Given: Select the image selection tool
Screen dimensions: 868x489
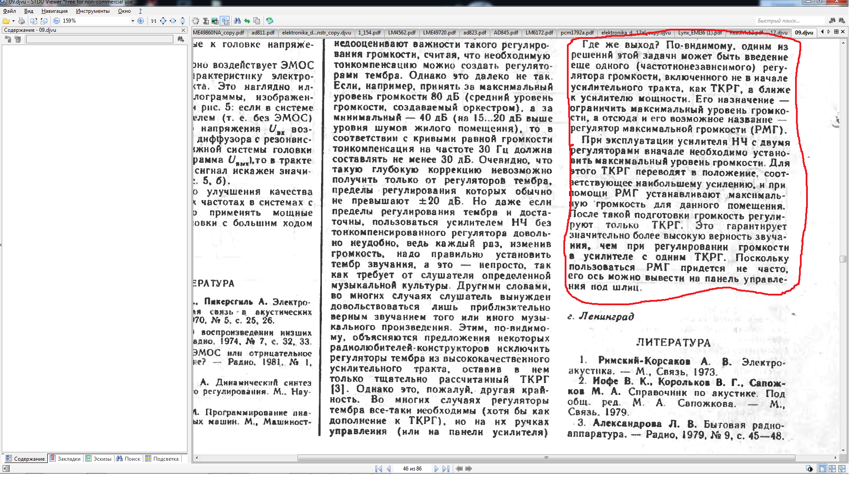Looking at the screenshot, I should pyautogui.click(x=215, y=21).
